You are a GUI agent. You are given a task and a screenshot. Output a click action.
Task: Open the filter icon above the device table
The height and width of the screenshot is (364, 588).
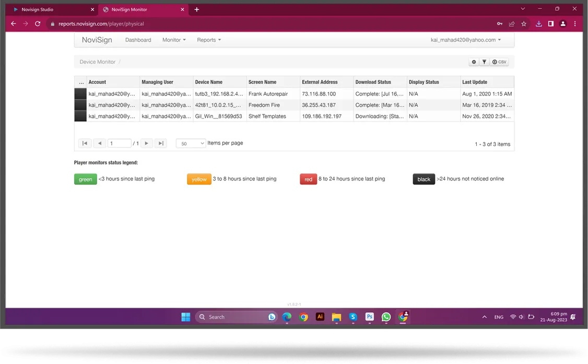pos(484,62)
